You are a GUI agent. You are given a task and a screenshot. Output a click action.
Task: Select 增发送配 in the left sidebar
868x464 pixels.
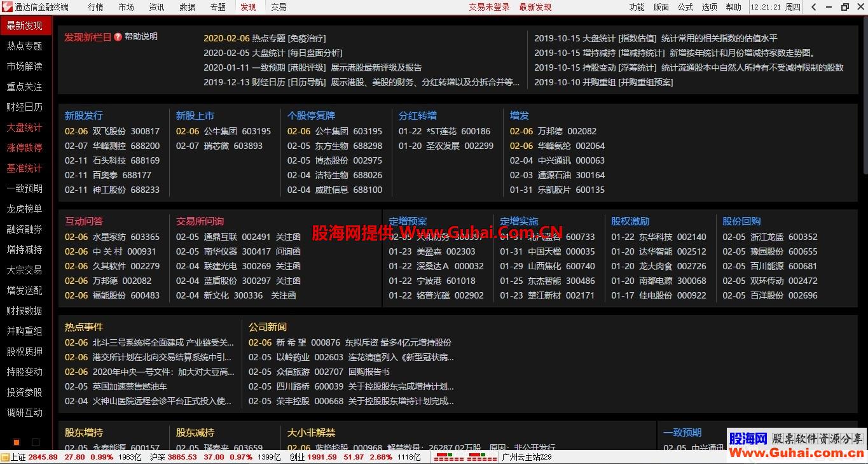click(25, 290)
